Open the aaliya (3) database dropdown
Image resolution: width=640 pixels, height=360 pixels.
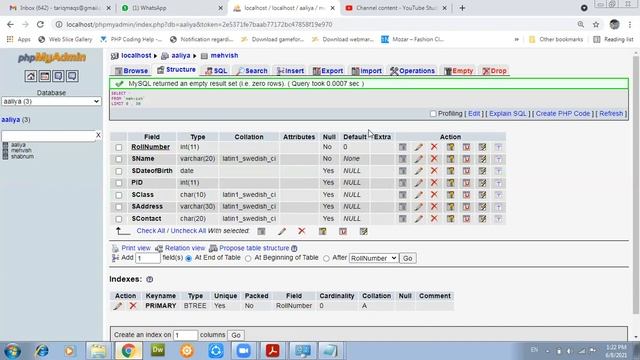(x=51, y=101)
